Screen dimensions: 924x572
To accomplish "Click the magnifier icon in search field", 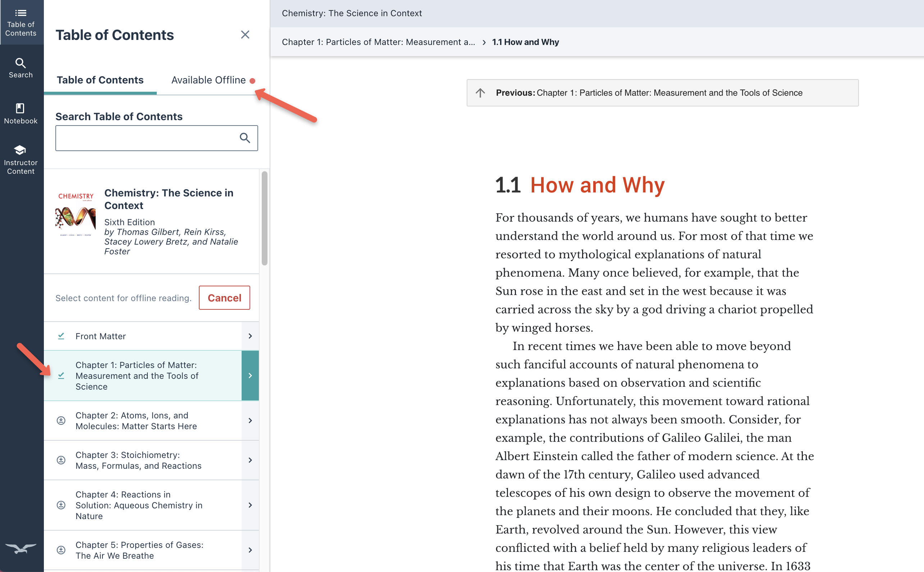I will pyautogui.click(x=244, y=138).
